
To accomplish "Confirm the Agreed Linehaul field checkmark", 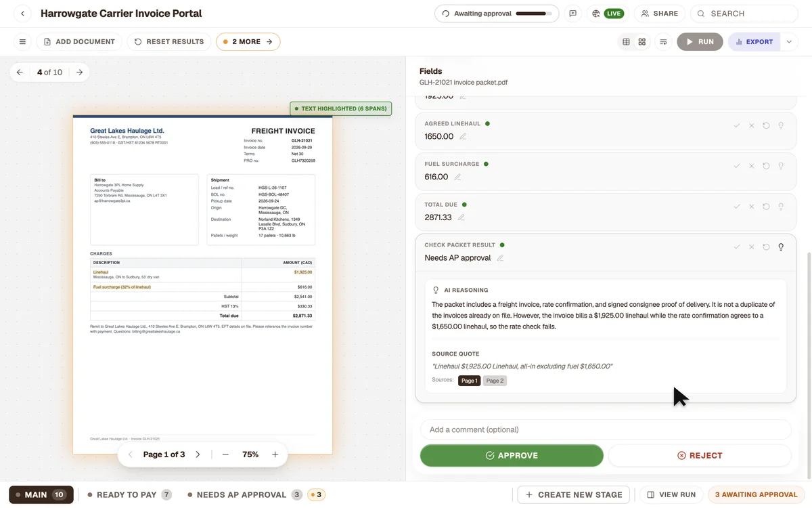I will click(737, 125).
